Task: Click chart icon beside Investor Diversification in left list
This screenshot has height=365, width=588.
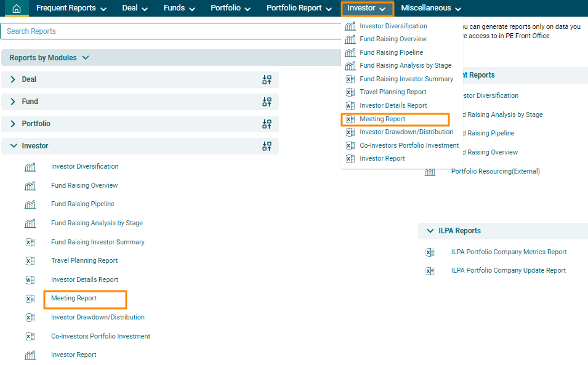Action: pyautogui.click(x=30, y=167)
